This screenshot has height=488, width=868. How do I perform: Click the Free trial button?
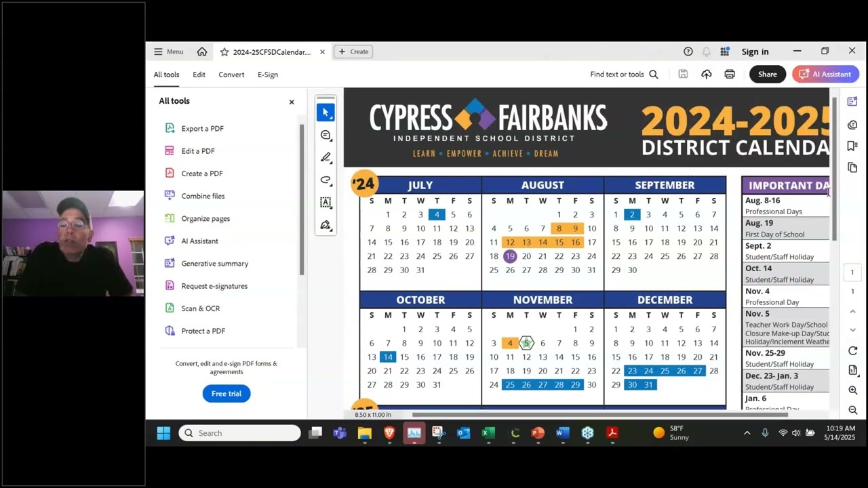[226, 394]
